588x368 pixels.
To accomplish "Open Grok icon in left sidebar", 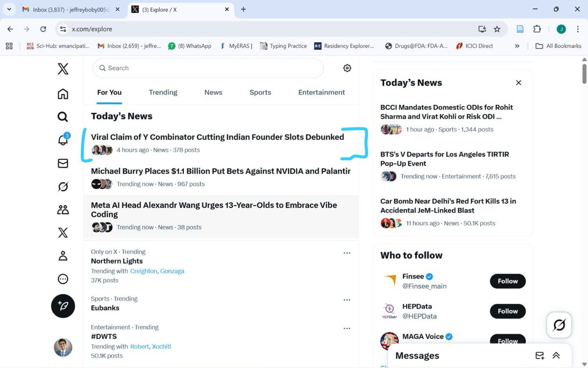I will (x=63, y=186).
